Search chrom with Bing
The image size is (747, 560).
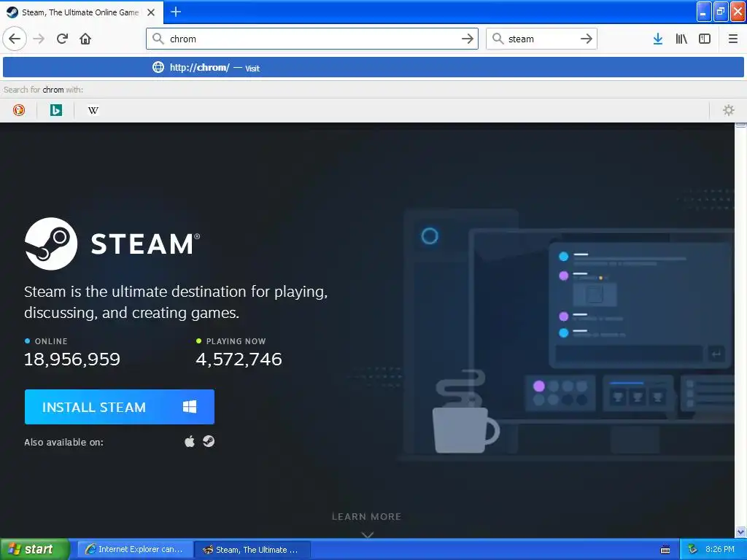[55, 111]
